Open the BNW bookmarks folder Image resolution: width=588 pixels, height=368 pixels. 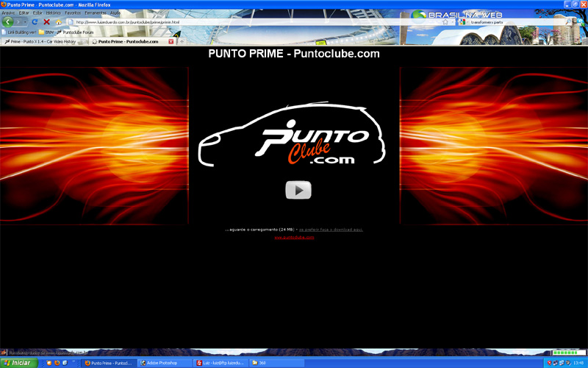[x=46, y=32]
